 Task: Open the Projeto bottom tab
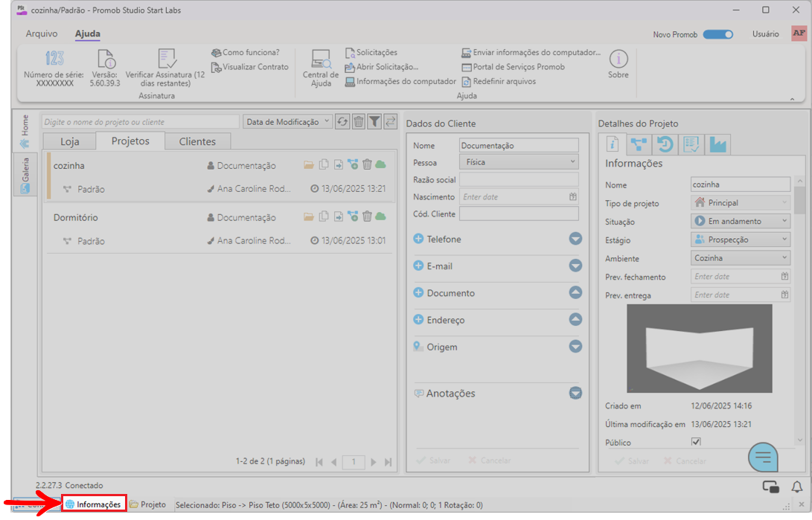(148, 504)
